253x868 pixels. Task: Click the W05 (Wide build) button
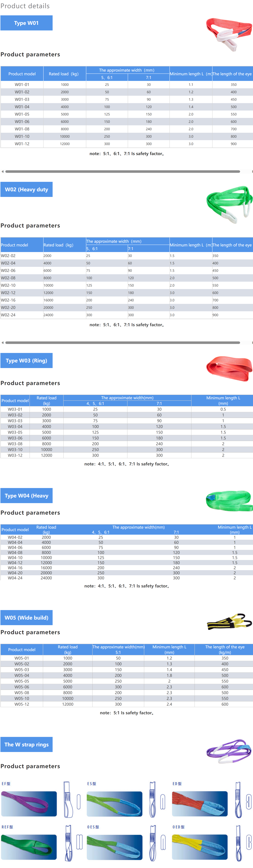(26, 618)
